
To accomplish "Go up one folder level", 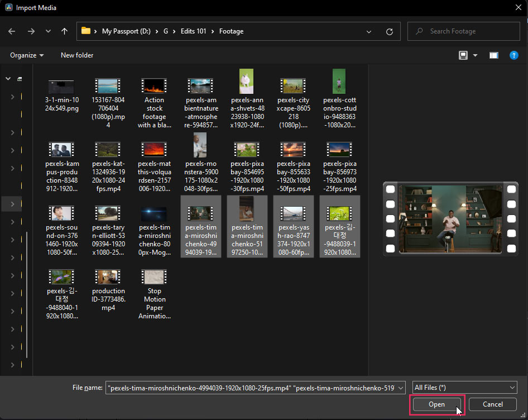I will tap(64, 31).
